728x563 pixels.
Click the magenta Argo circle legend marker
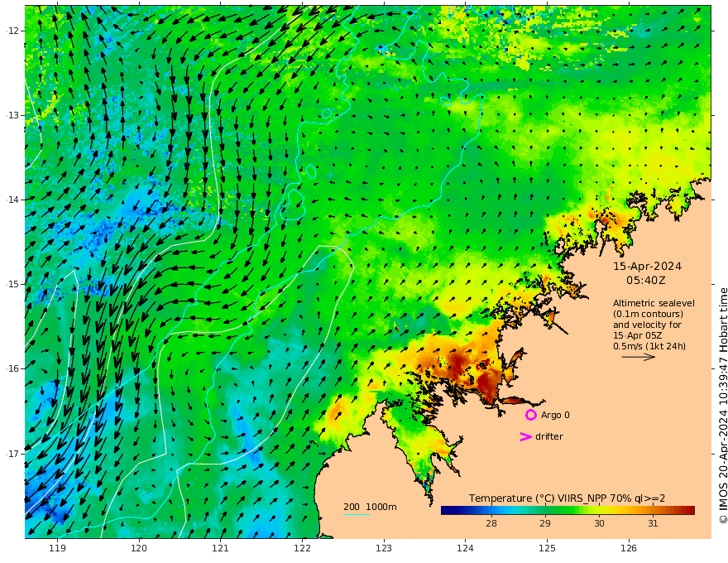click(530, 415)
